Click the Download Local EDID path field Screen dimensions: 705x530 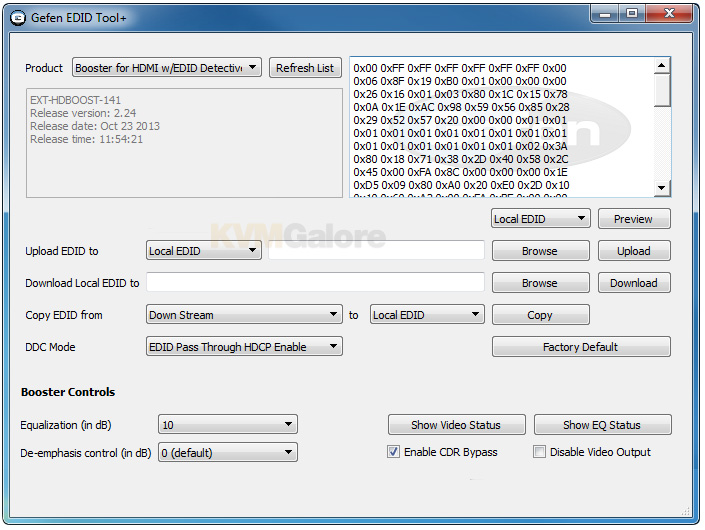pyautogui.click(x=316, y=282)
